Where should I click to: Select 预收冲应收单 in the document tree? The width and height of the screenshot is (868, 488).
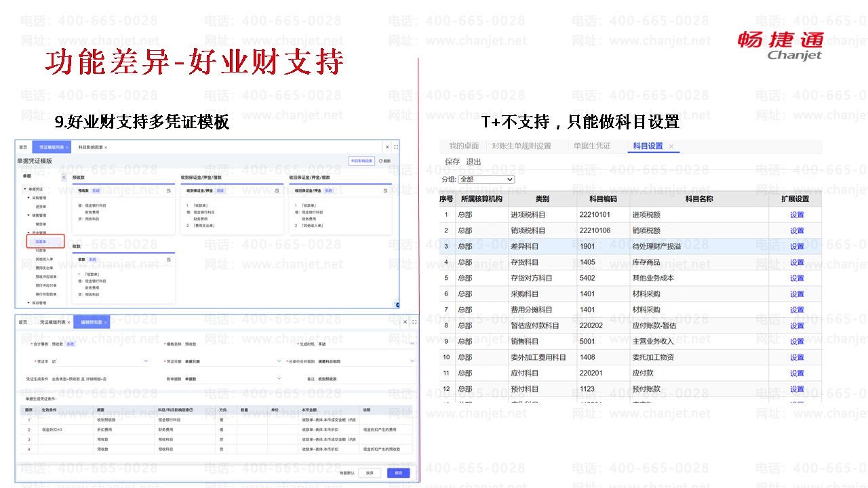point(46,277)
